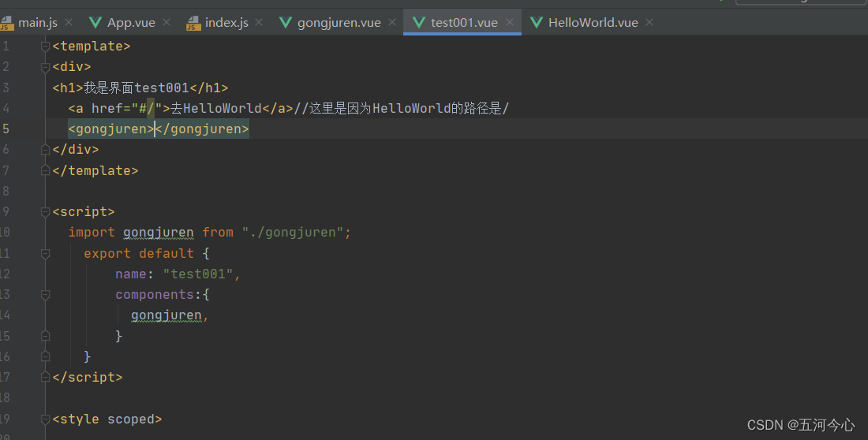Click the JS file icon on index.js tab
The image size is (868, 440).
[193, 23]
